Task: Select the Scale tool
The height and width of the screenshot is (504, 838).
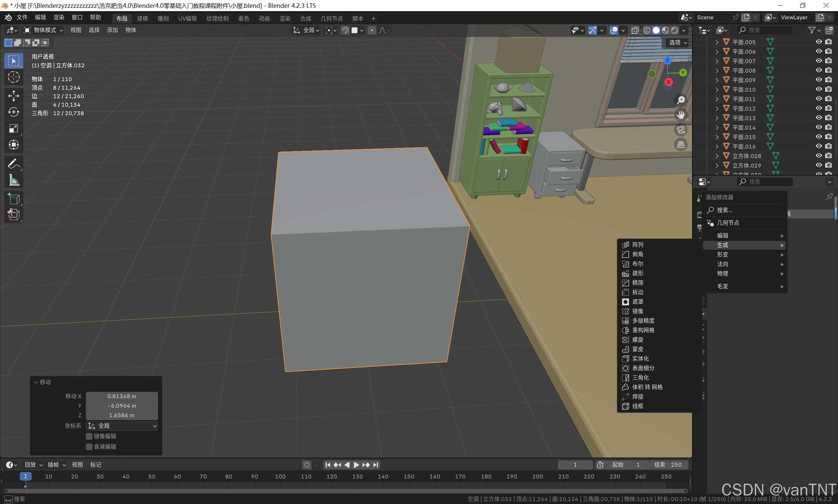Action: pyautogui.click(x=14, y=128)
